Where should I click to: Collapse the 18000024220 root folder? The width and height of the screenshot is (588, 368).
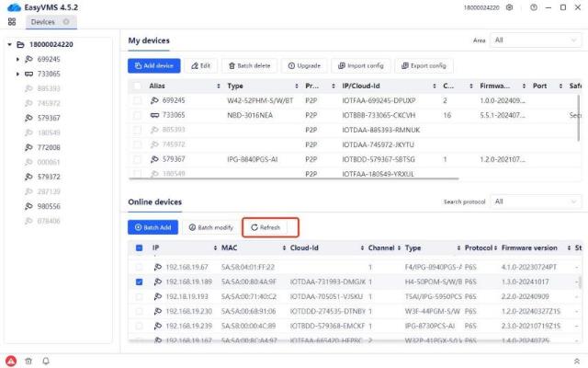[x=9, y=43]
